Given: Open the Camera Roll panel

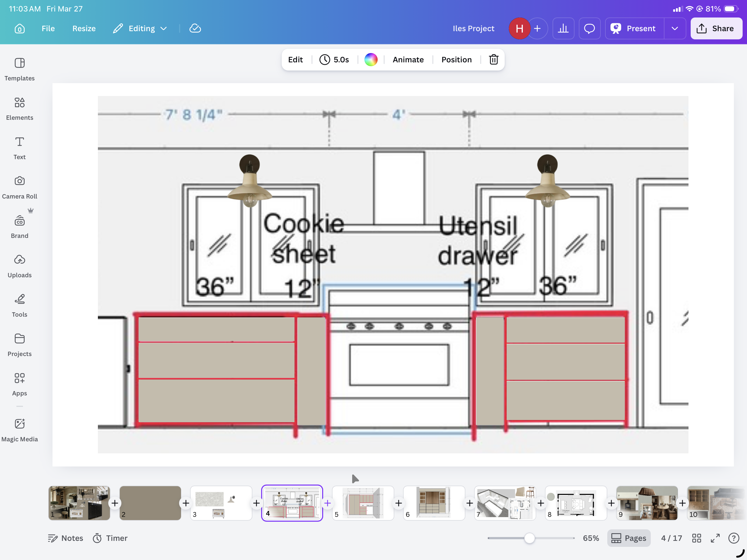Looking at the screenshot, I should pyautogui.click(x=20, y=188).
